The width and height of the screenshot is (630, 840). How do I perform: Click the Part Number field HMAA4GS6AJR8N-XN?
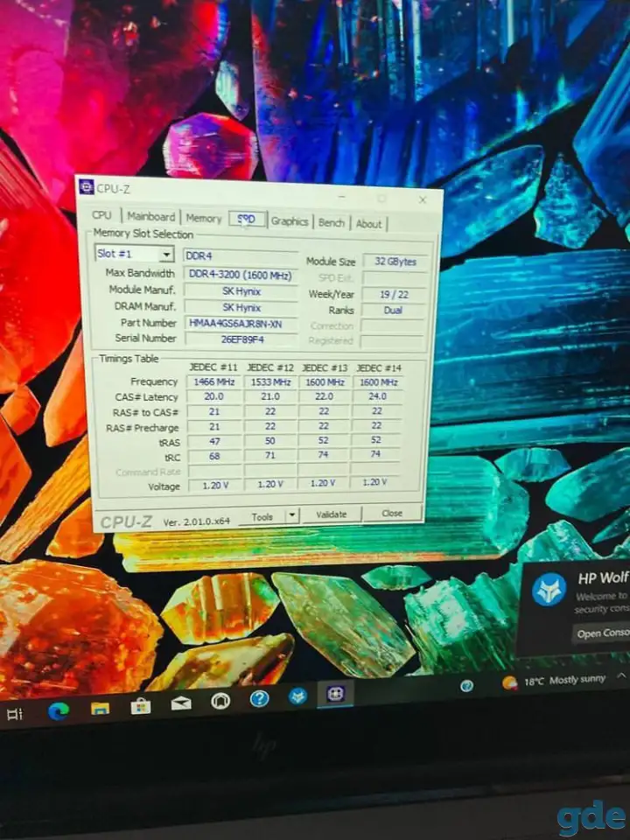click(241, 324)
